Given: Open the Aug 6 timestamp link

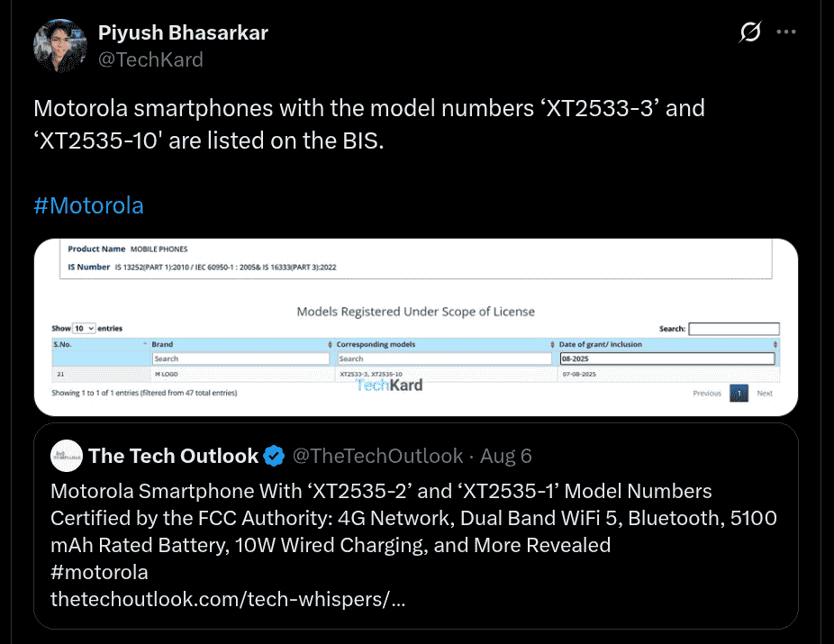Looking at the screenshot, I should (505, 456).
